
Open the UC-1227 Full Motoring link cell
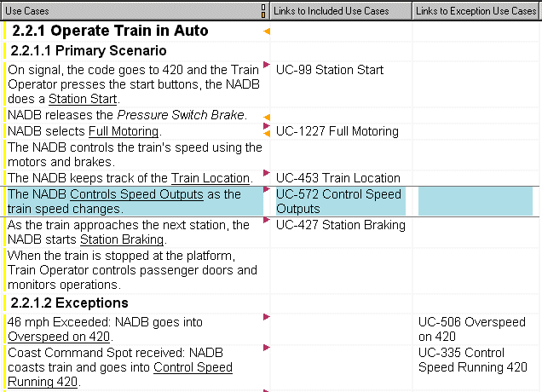(x=337, y=131)
